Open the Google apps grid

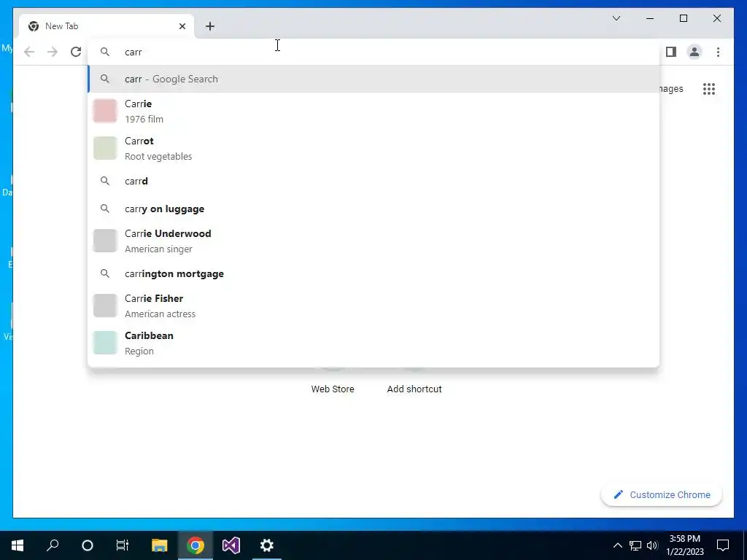709,89
